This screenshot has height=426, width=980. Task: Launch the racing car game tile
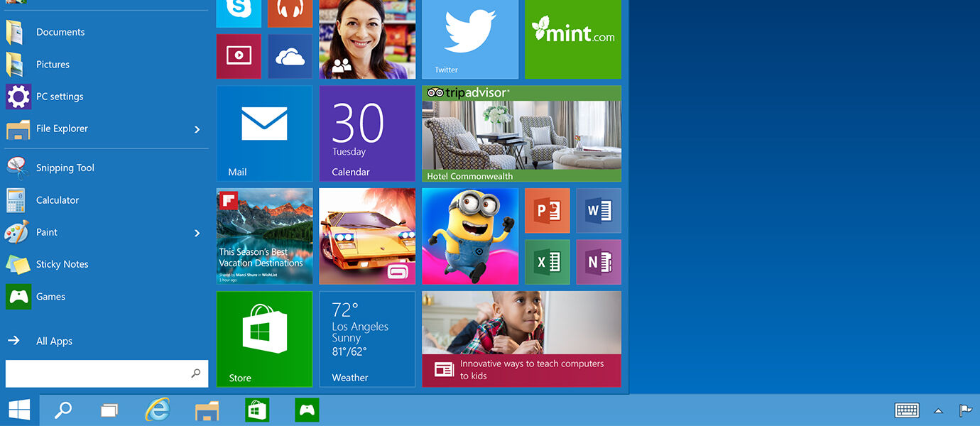click(367, 236)
